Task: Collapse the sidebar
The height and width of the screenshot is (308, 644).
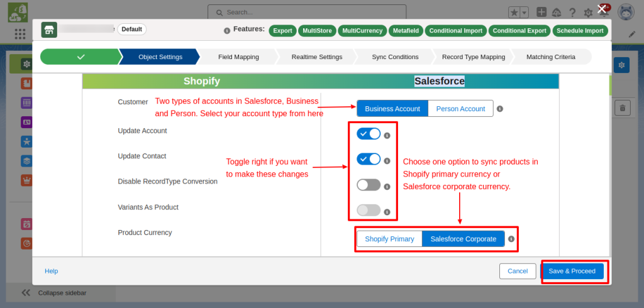Action: (x=54, y=293)
